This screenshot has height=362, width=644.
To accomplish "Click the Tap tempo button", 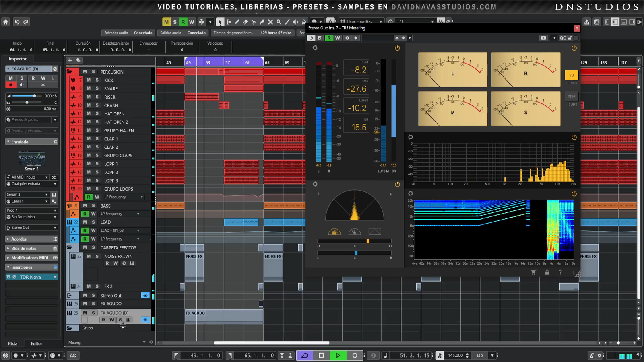I will click(x=479, y=355).
